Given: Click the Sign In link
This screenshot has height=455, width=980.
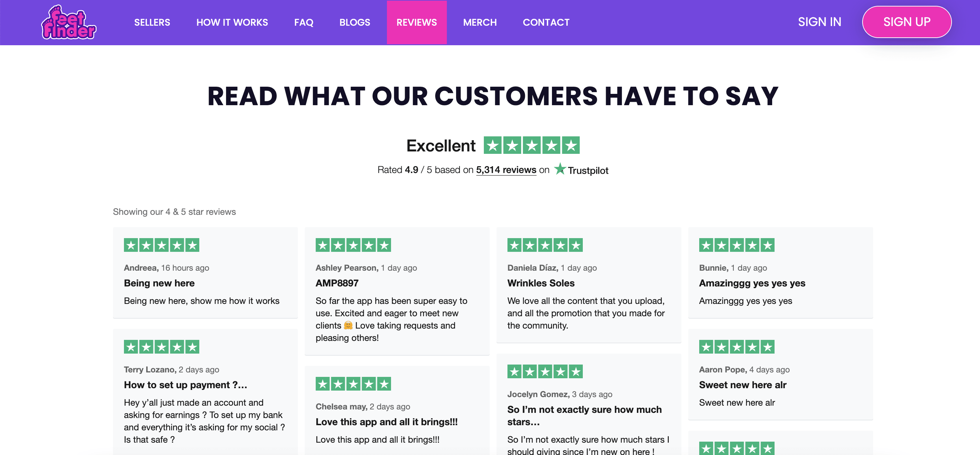Looking at the screenshot, I should 819,22.
